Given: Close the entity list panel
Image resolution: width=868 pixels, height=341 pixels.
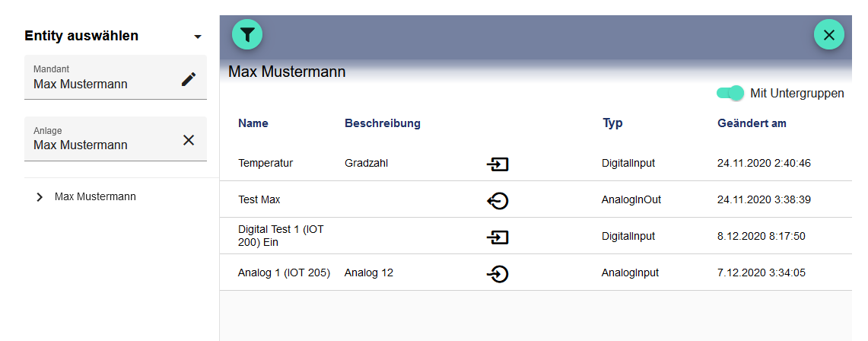Looking at the screenshot, I should [x=828, y=34].
